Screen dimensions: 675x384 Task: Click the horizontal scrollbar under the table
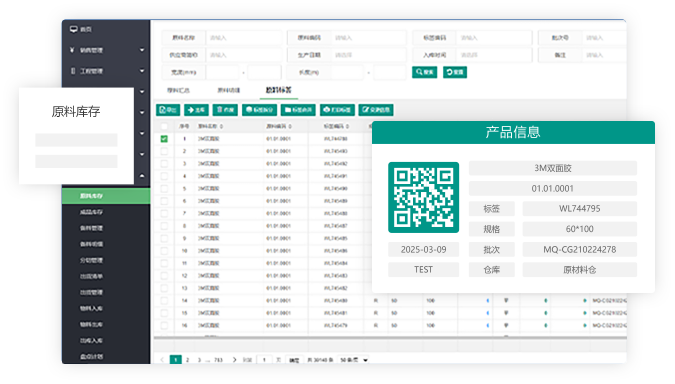pyautogui.click(x=390, y=338)
